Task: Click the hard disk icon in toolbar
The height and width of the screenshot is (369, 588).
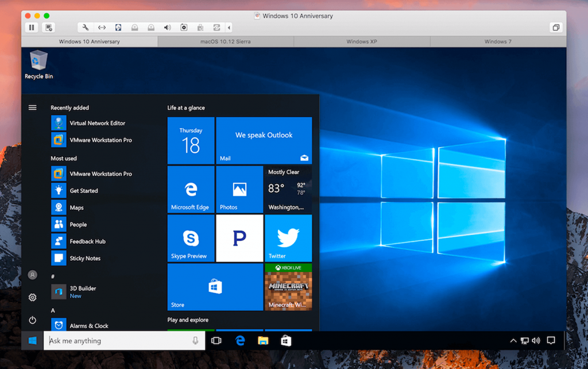Action: [118, 28]
